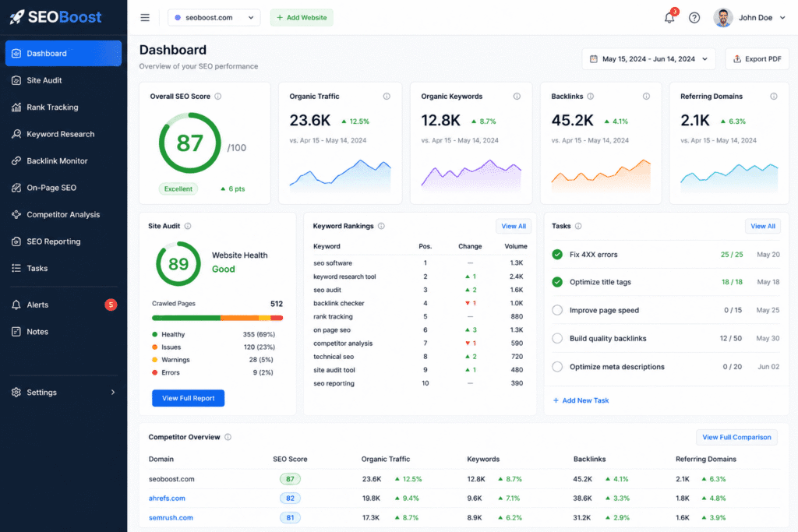Click View Full Comparison button
This screenshot has height=532, width=798.
point(737,438)
